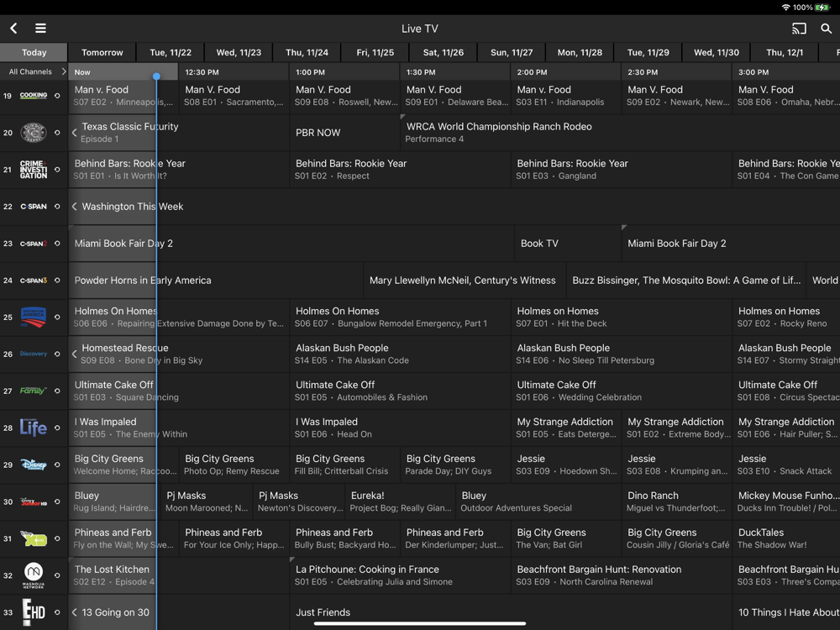This screenshot has height=630, width=840.
Task: Open Just Friends on channel 33
Action: [511, 612]
